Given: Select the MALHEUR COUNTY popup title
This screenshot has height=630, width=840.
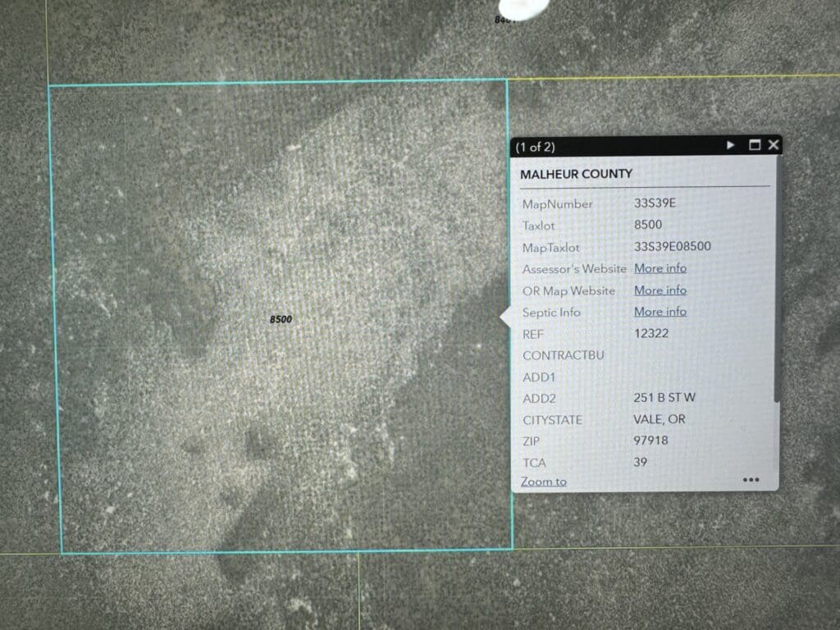Looking at the screenshot, I should point(577,174).
